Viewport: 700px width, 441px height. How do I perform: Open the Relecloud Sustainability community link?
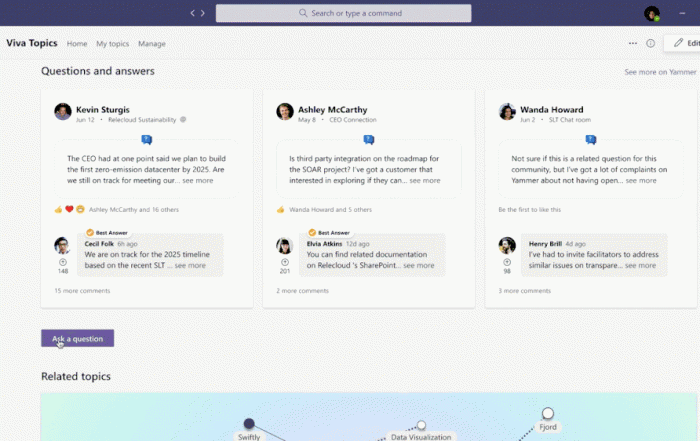(142, 120)
